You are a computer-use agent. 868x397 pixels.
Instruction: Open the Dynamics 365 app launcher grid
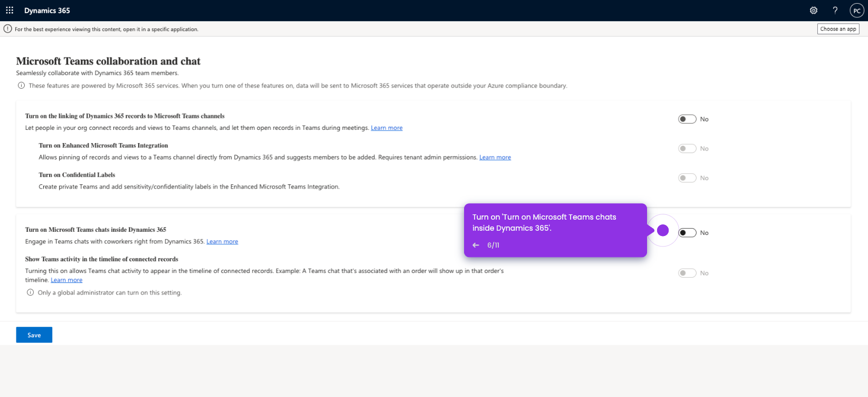[9, 10]
